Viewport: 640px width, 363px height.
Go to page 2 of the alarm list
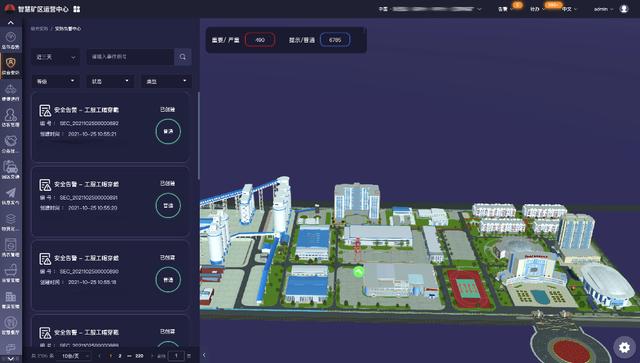[x=120, y=356]
